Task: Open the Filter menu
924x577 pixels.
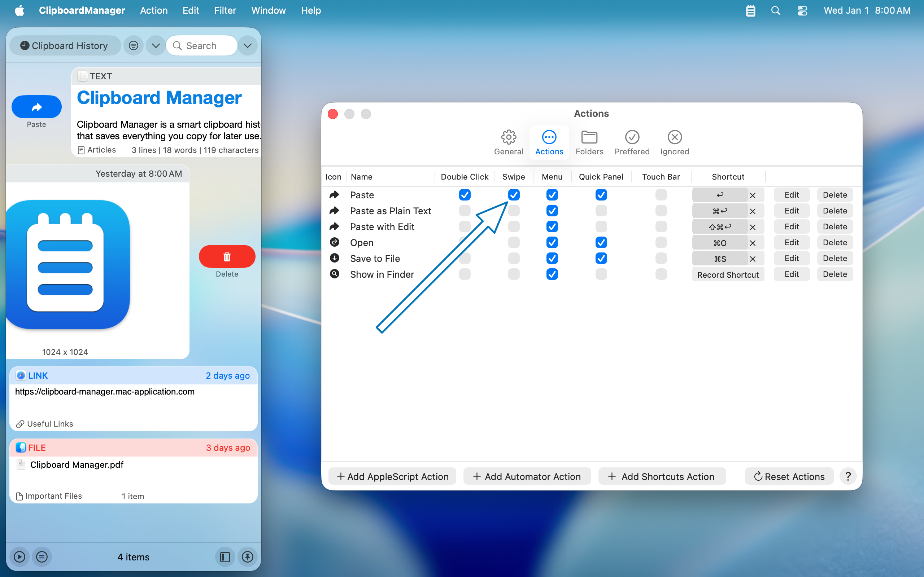Action: pos(225,10)
